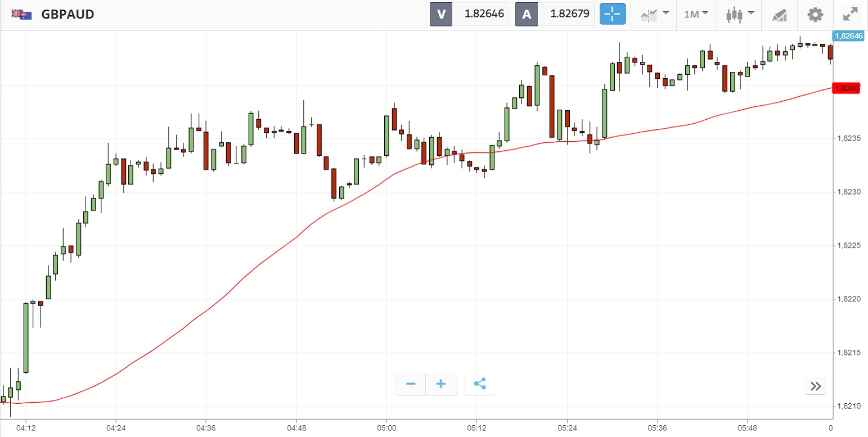Click the 04:24 time axis label
868x437 pixels.
(x=115, y=428)
